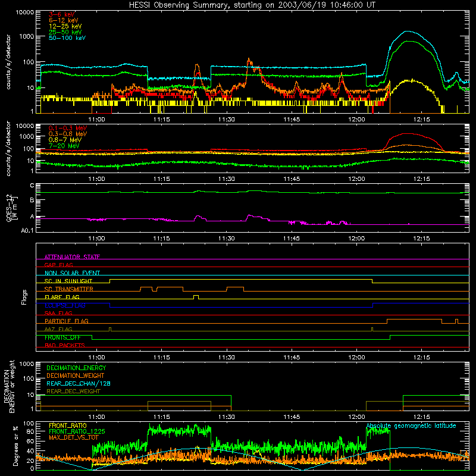Click the SC_IN_SUNLIGHT flag label
Image resolution: width=476 pixels, height=476 pixels.
68,281
